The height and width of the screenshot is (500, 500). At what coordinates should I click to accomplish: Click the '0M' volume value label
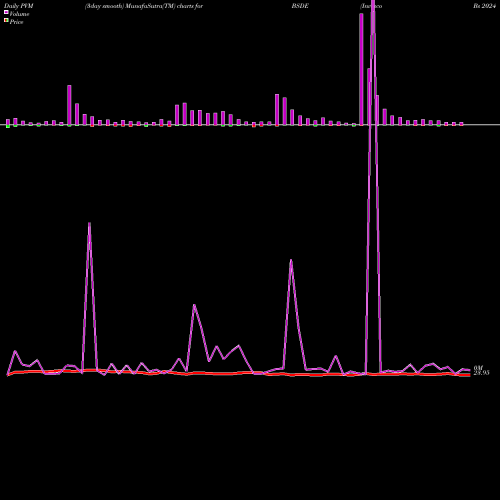[x=478, y=368]
